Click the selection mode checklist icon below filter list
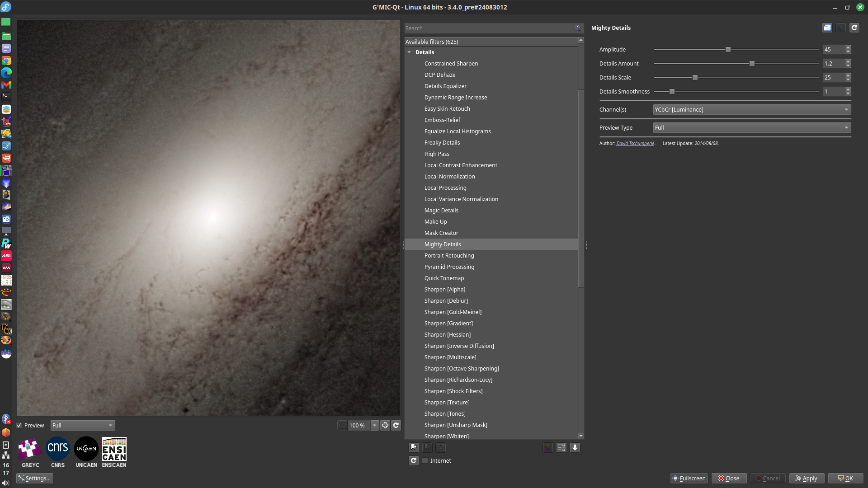Image resolution: width=868 pixels, height=488 pixels. point(561,447)
